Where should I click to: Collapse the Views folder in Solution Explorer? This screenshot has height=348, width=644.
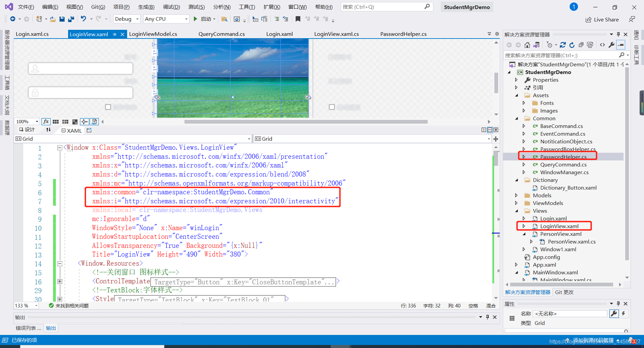pyautogui.click(x=517, y=211)
